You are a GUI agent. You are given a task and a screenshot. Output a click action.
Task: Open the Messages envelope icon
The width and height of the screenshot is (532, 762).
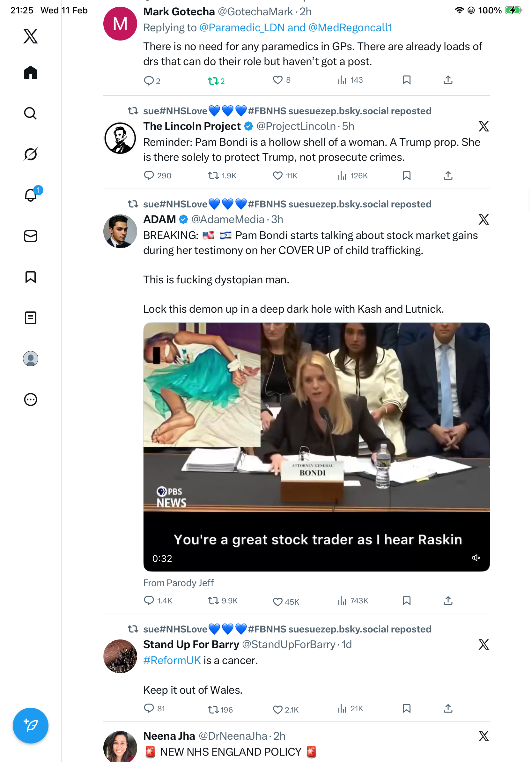31,236
